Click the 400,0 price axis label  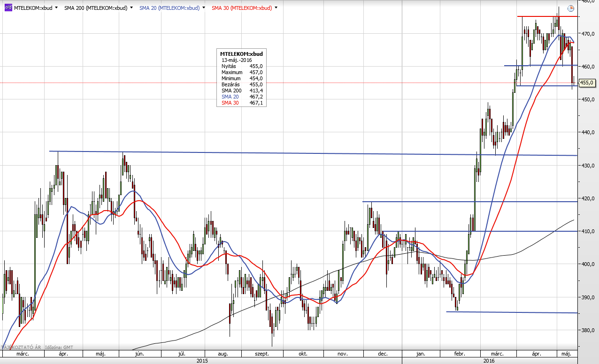pos(588,264)
